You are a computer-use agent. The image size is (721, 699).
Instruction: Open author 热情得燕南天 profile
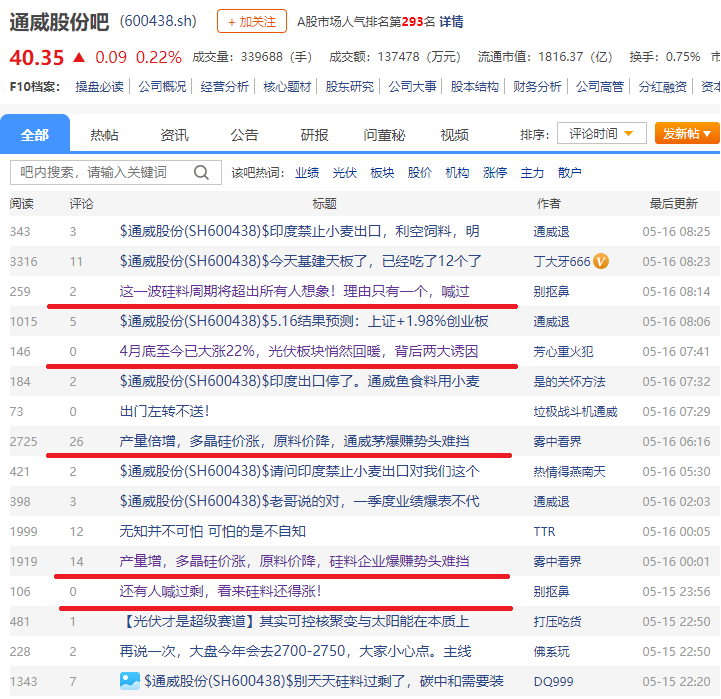click(x=569, y=472)
